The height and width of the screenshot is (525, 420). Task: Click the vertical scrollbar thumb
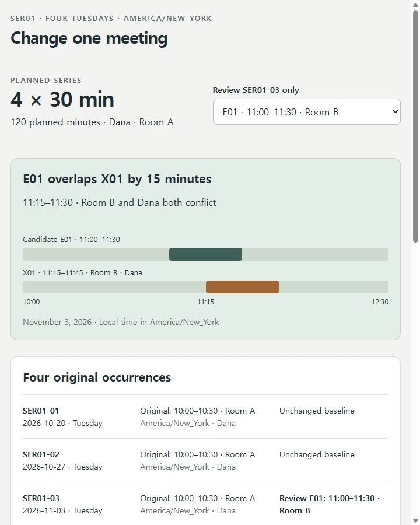[415, 126]
